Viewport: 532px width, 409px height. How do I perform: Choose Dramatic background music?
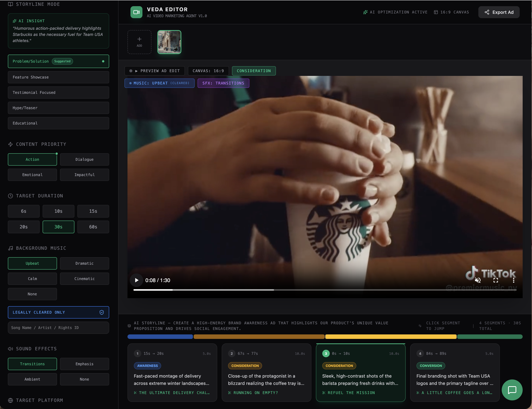click(84, 263)
